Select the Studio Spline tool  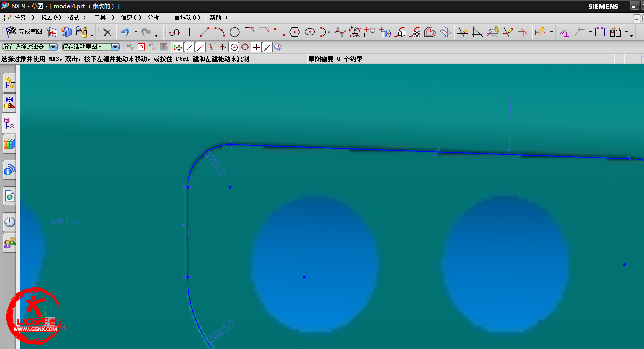pyautogui.click(x=340, y=32)
